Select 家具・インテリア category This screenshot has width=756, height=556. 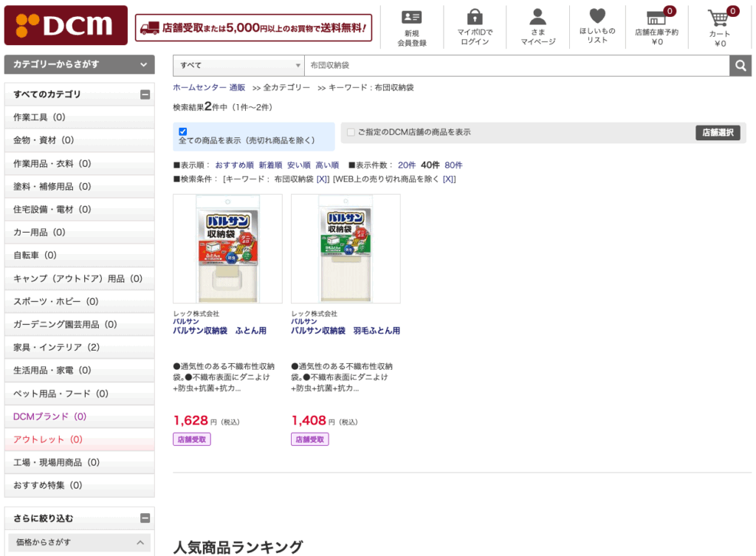(x=56, y=347)
